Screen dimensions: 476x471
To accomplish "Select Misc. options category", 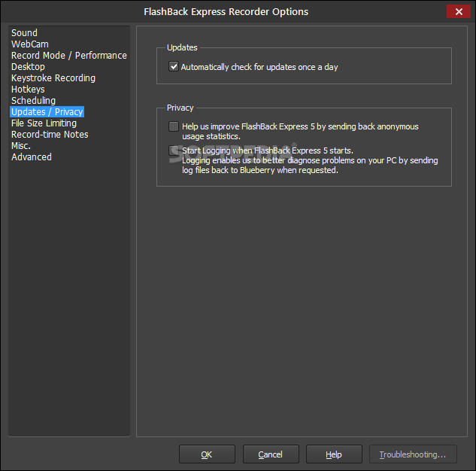I will [21, 146].
